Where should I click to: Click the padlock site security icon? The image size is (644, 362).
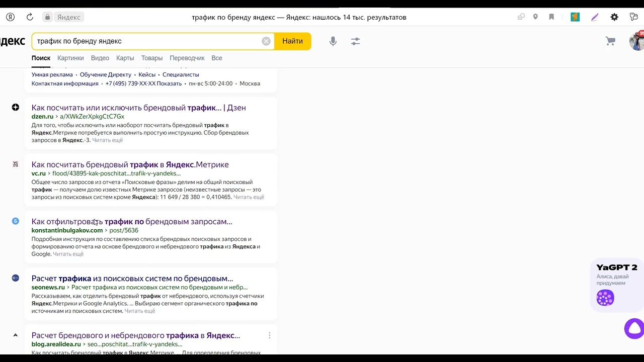pos(47,17)
